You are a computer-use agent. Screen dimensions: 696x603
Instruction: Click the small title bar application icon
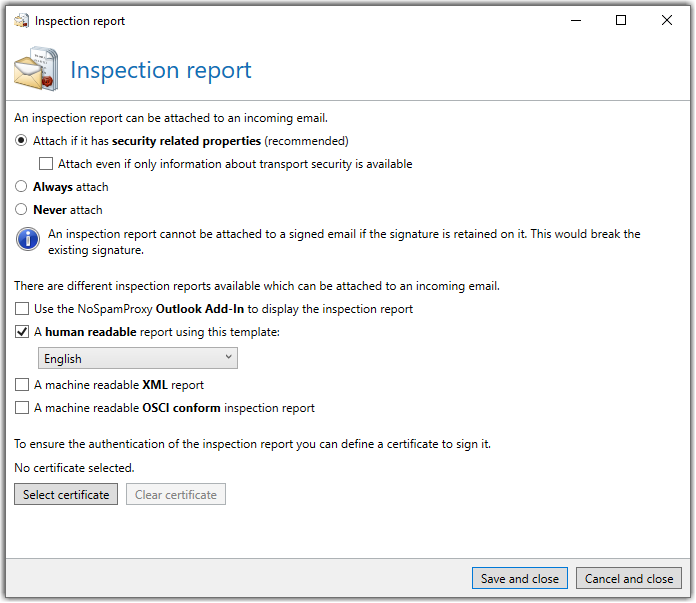tap(21, 20)
